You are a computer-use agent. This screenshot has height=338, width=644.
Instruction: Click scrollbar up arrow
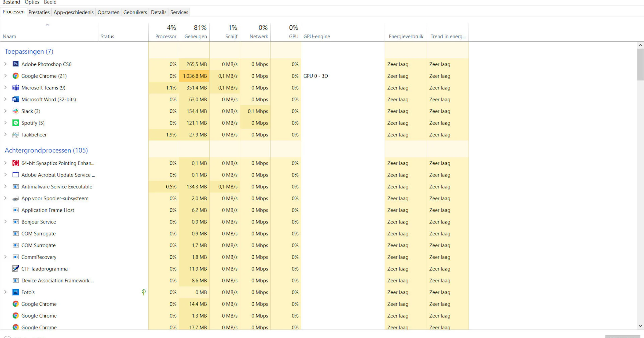point(641,45)
